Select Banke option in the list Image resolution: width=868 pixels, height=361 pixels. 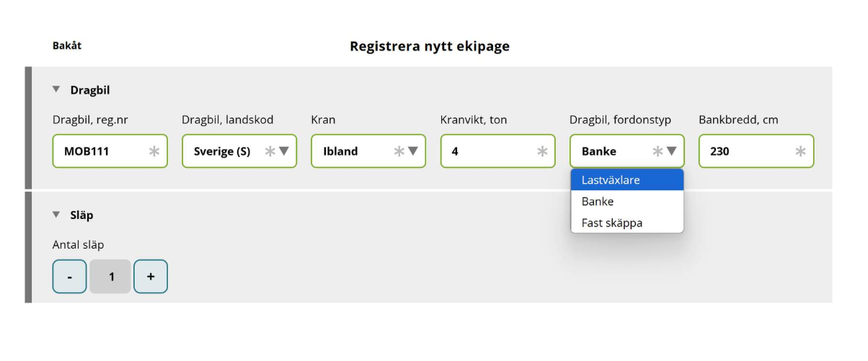click(626, 202)
